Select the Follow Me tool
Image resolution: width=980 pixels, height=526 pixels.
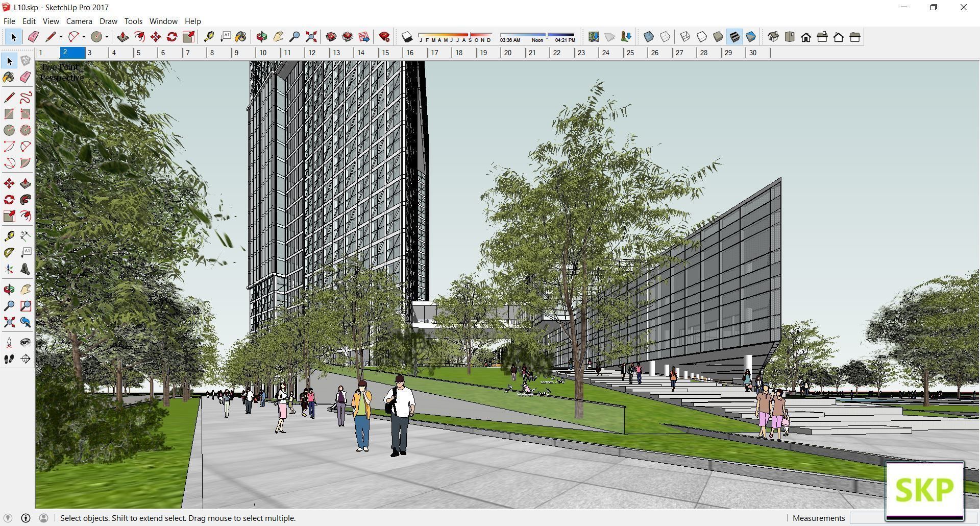26,200
